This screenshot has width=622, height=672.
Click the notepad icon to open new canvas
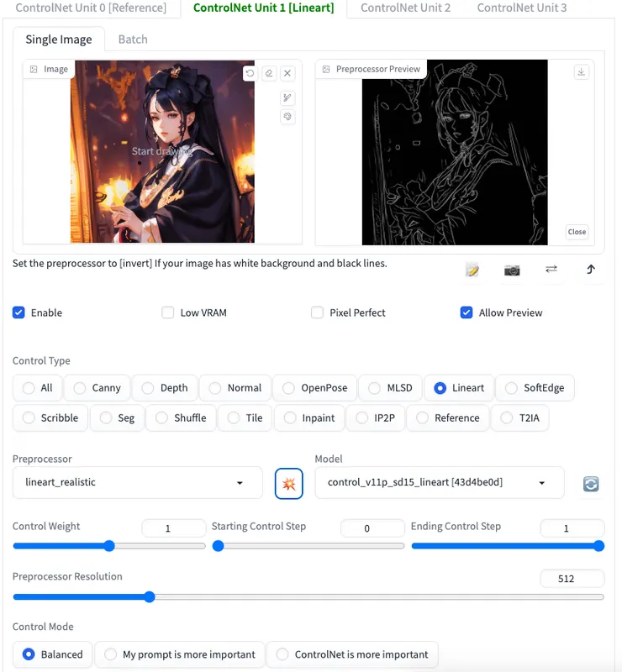click(472, 270)
